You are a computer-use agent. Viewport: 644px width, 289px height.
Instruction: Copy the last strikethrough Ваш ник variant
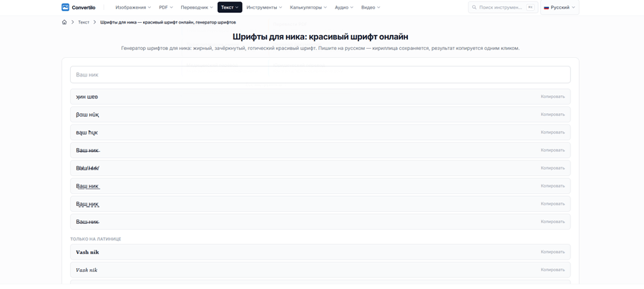point(552,222)
